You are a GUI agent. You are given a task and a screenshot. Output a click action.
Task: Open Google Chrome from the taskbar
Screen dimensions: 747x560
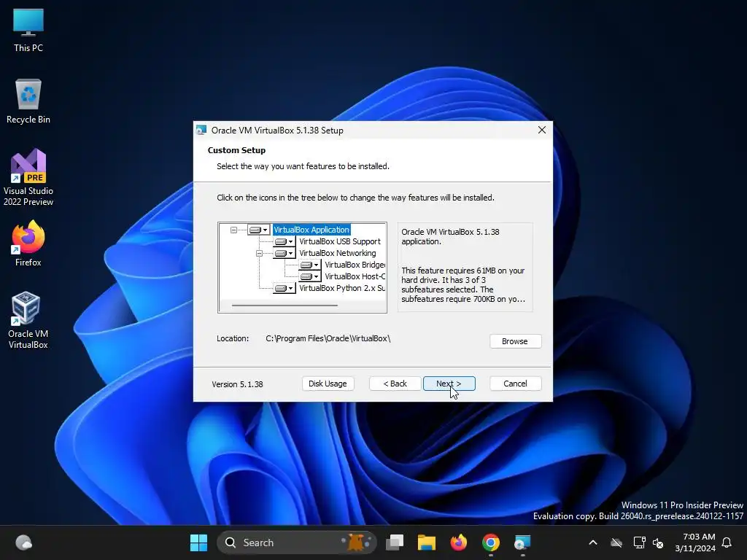tap(491, 542)
